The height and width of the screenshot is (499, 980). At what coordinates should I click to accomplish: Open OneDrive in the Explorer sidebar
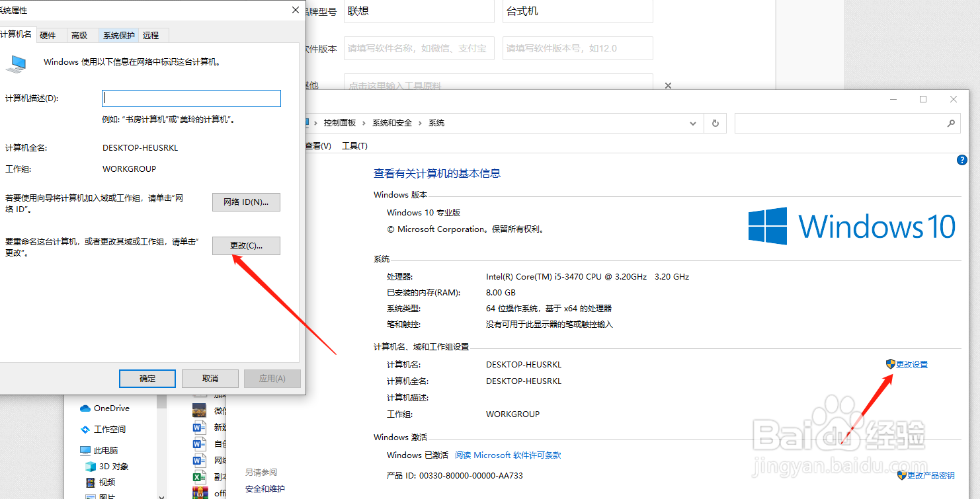pos(104,408)
